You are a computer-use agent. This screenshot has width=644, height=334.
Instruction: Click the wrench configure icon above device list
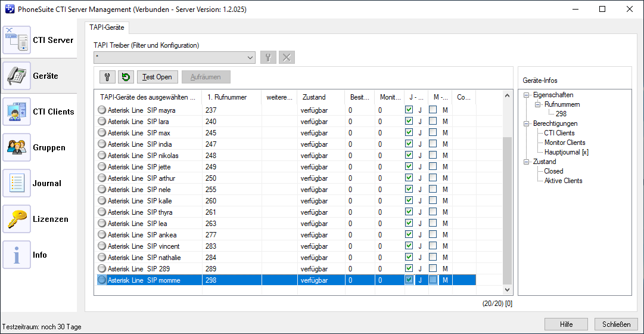click(108, 77)
